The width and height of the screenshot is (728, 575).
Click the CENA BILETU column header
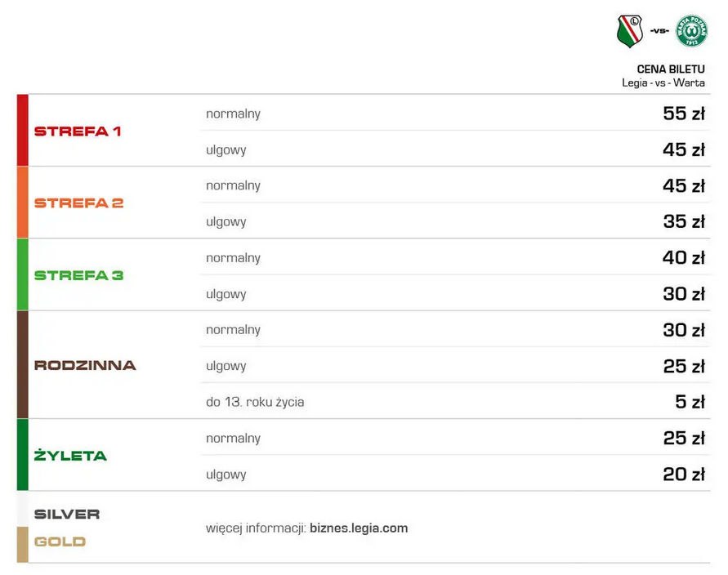coord(671,69)
